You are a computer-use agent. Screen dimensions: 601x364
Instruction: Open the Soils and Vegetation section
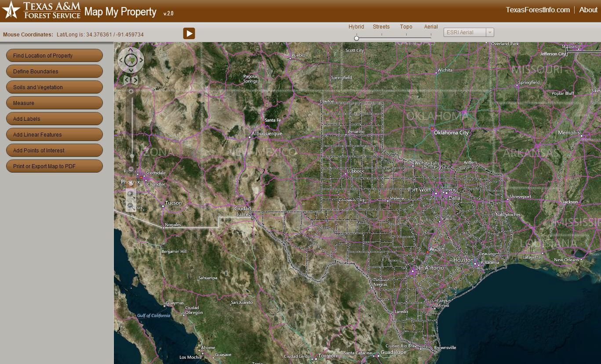[x=55, y=87]
